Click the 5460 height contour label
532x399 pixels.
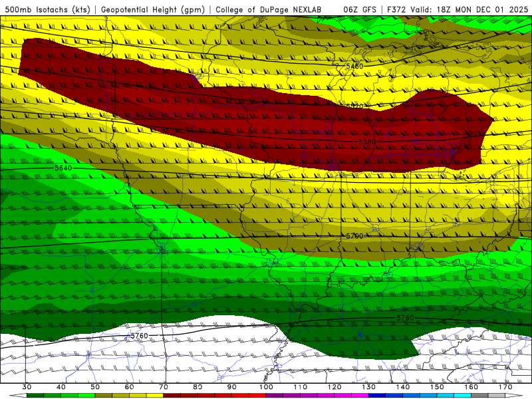[x=354, y=66]
